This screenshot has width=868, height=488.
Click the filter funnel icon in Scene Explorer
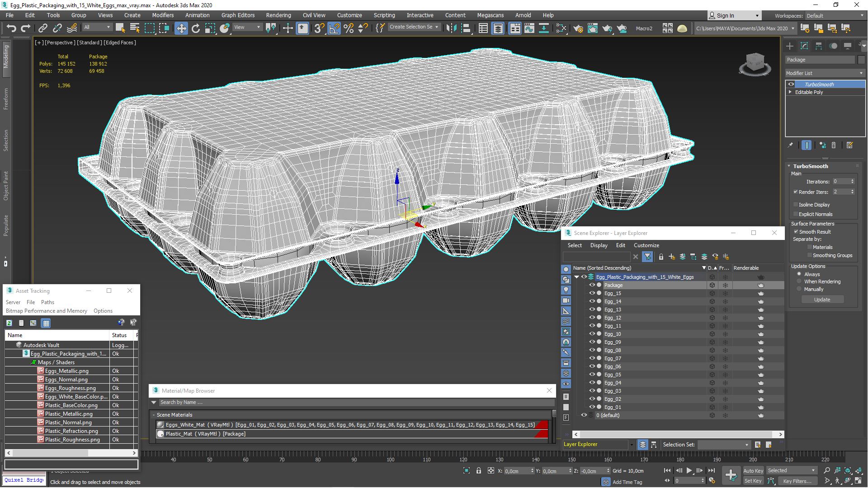[x=648, y=257]
